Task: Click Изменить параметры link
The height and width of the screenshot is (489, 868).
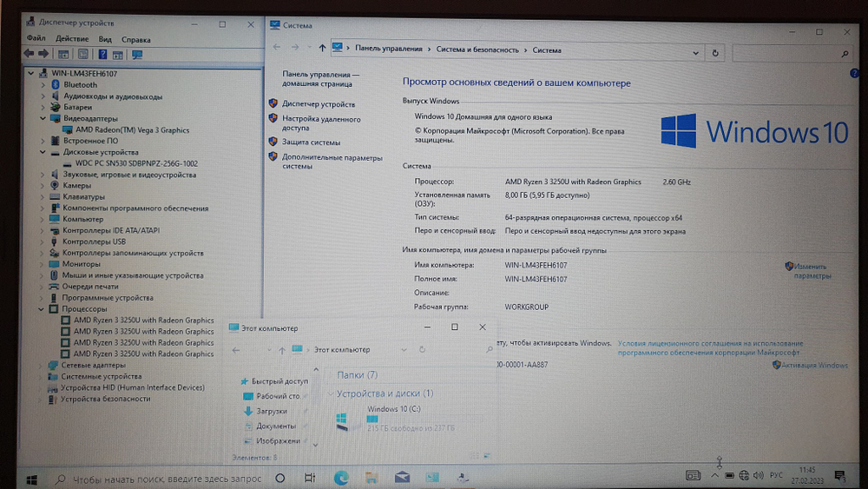Action: [x=812, y=271]
